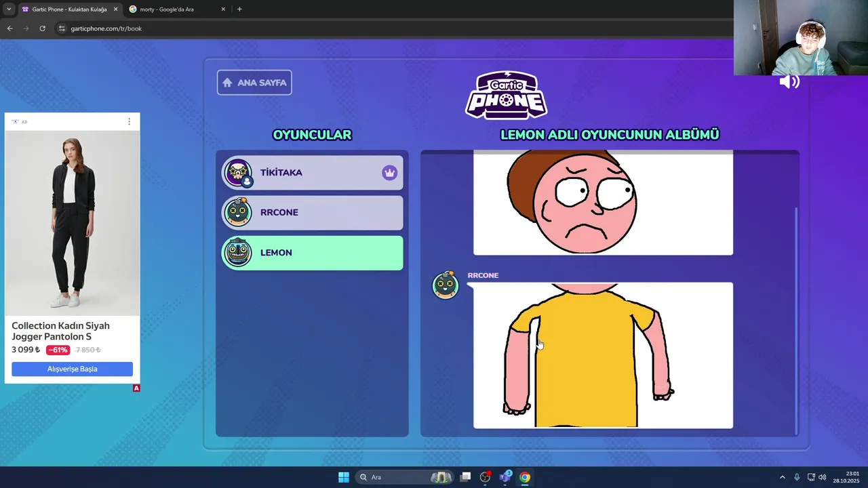This screenshot has width=868, height=488.
Task: Open OBS Studio from taskbar
Action: click(485, 477)
